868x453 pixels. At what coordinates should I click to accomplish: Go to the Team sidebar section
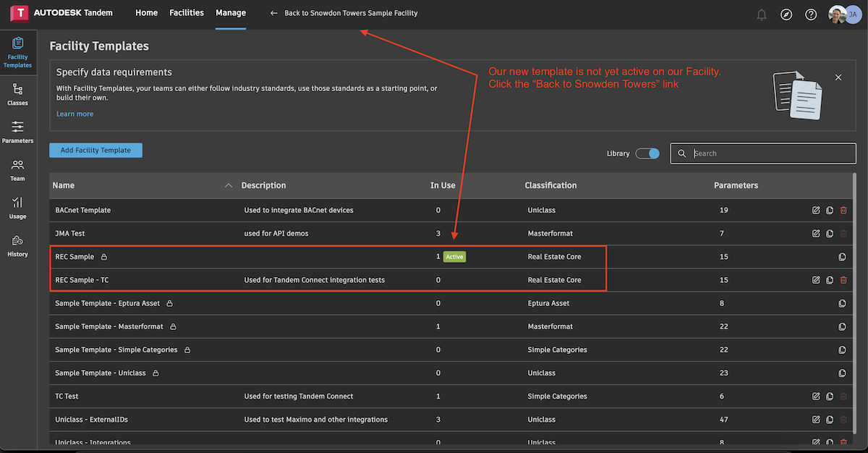(x=17, y=169)
